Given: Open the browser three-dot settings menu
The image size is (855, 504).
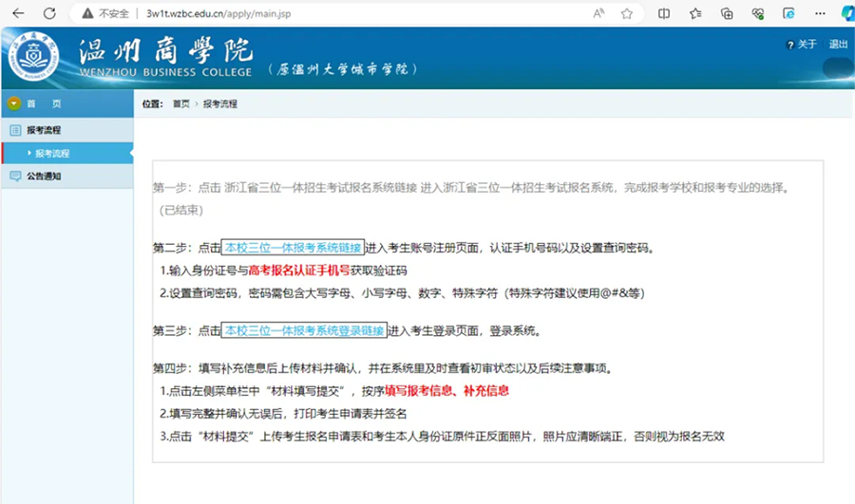Looking at the screenshot, I should 820,13.
